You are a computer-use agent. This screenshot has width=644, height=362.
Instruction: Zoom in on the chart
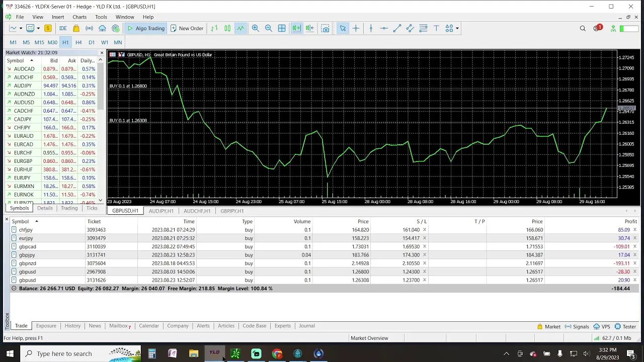pos(256,29)
